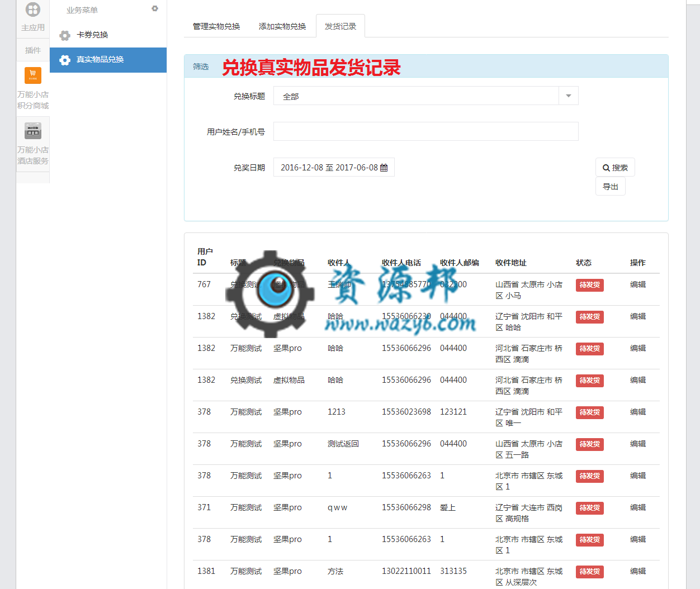This screenshot has width=700, height=589.
Task: Click user ID 1381
Action: click(206, 571)
